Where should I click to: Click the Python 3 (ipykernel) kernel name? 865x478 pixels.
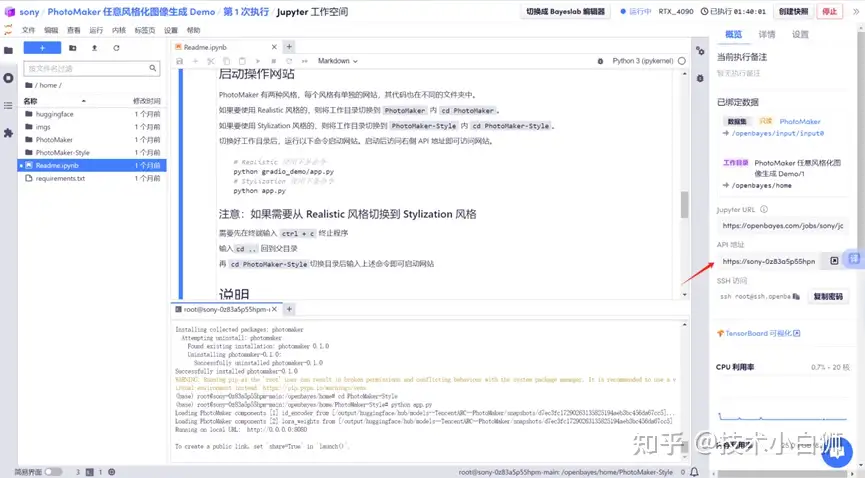pyautogui.click(x=643, y=61)
